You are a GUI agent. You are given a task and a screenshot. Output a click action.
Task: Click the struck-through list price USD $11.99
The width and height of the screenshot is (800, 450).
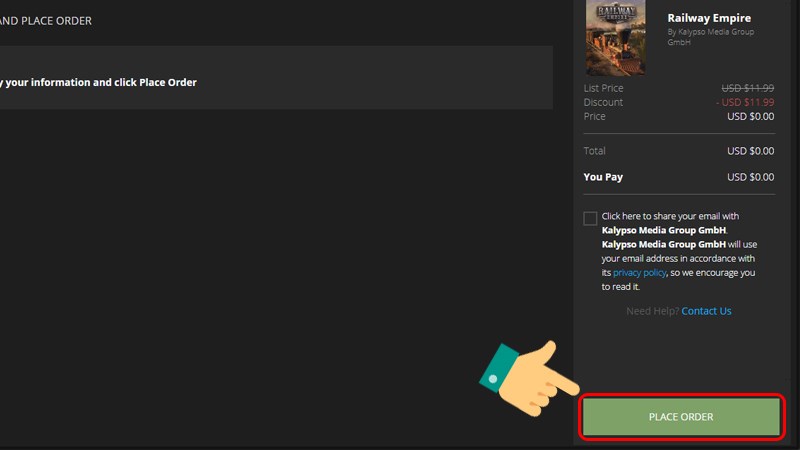[747, 88]
